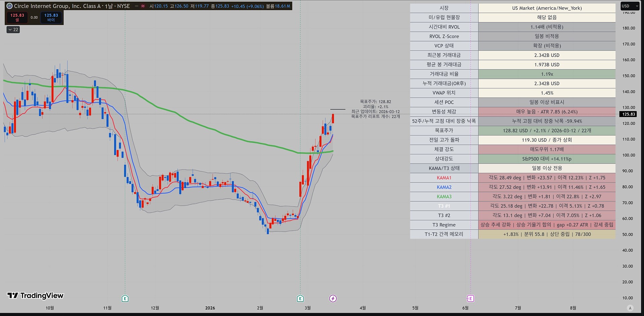Click the '매도우위 1.17배' cell
The image size is (644, 316).
click(x=547, y=149)
